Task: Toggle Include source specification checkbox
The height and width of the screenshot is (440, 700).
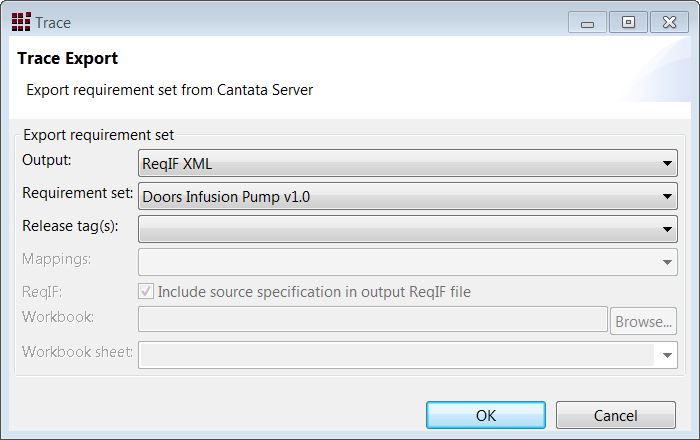Action: point(146,291)
